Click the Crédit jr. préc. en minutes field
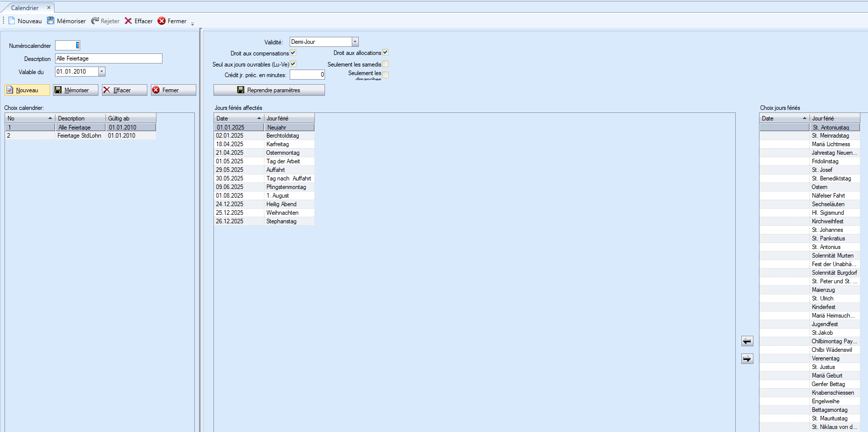Viewport: 868px width, 432px height. tap(307, 75)
